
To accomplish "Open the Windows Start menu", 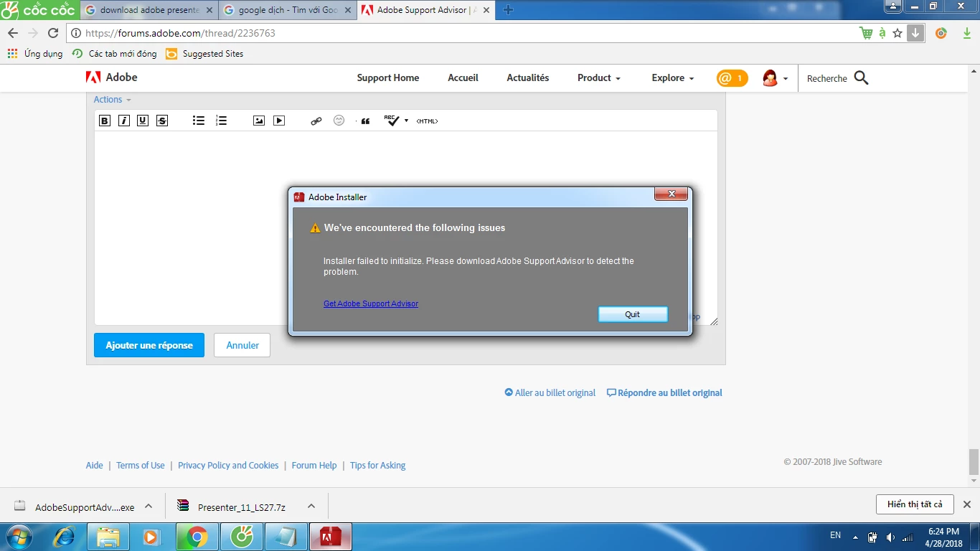I will tap(19, 537).
